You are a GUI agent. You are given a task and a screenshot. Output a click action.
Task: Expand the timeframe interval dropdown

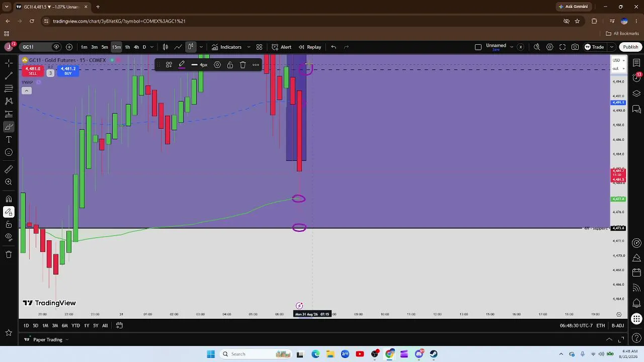coord(152,47)
